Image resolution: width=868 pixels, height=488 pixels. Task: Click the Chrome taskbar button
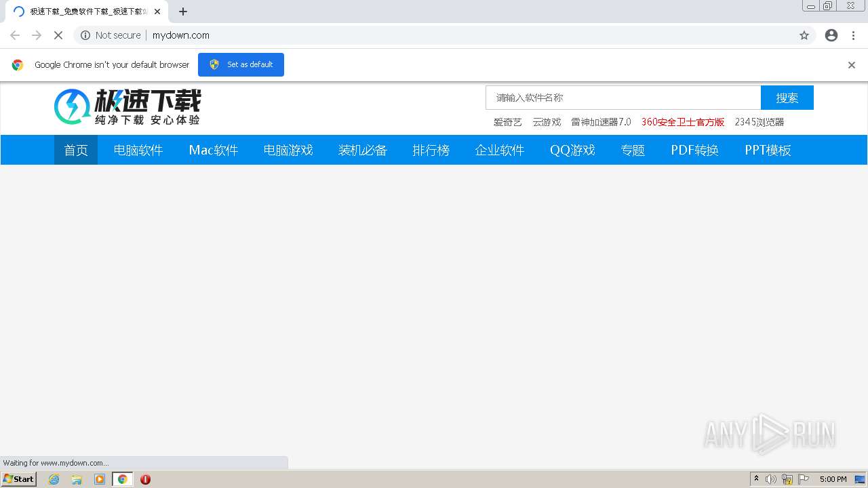122,479
